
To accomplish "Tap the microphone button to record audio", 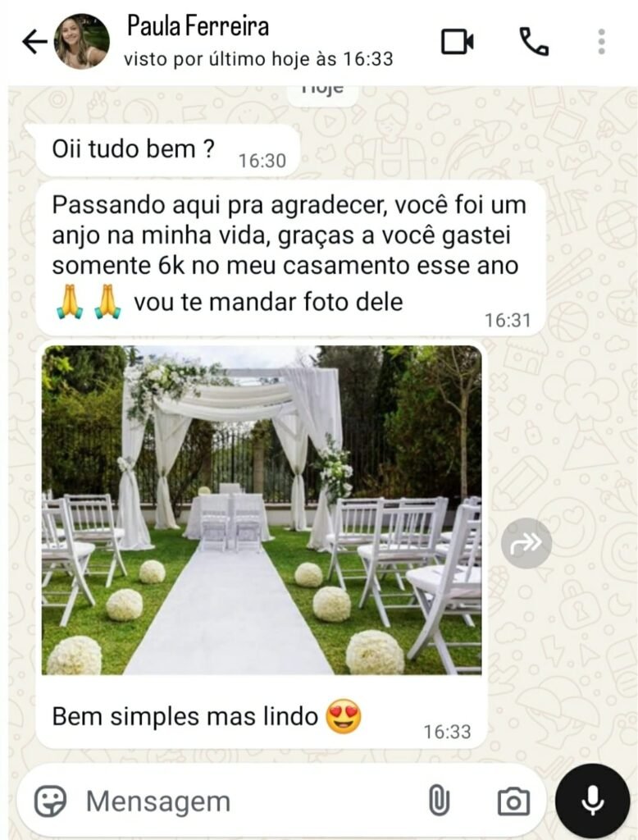I will (x=592, y=801).
